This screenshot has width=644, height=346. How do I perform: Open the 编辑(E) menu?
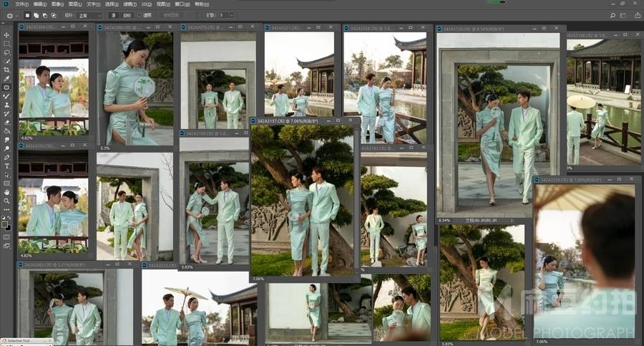[x=40, y=4]
